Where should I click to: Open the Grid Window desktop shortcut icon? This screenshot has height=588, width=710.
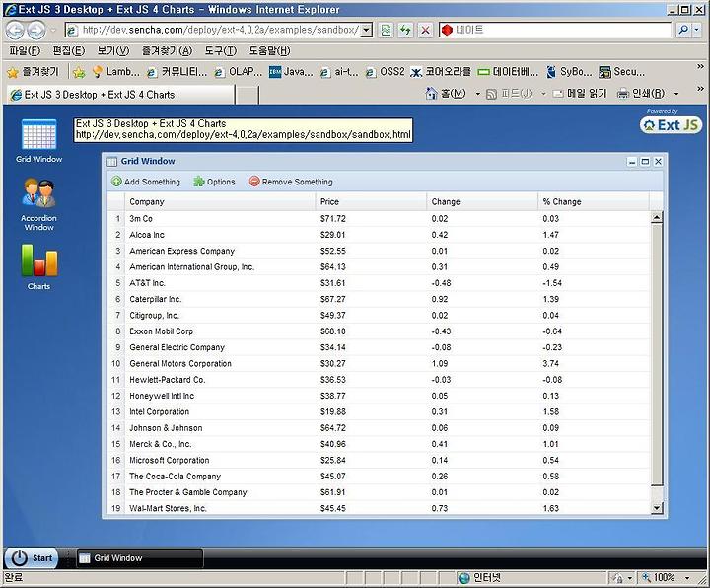[x=38, y=135]
